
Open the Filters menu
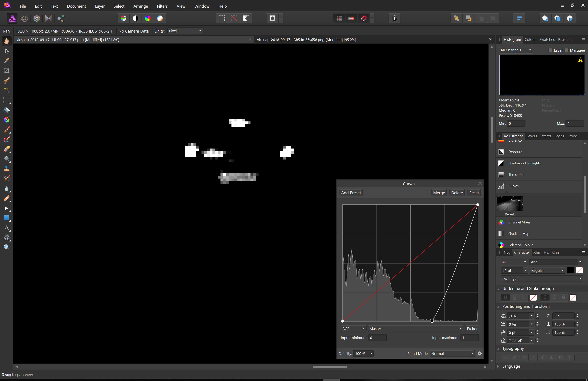(162, 6)
